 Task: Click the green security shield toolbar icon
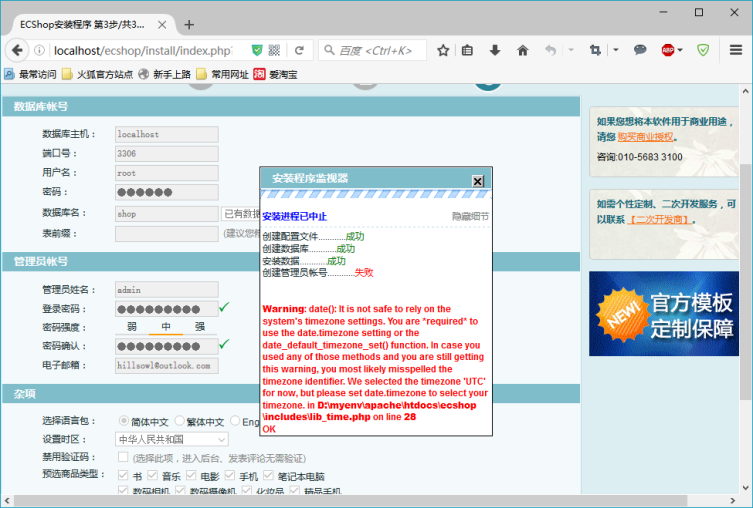point(703,50)
